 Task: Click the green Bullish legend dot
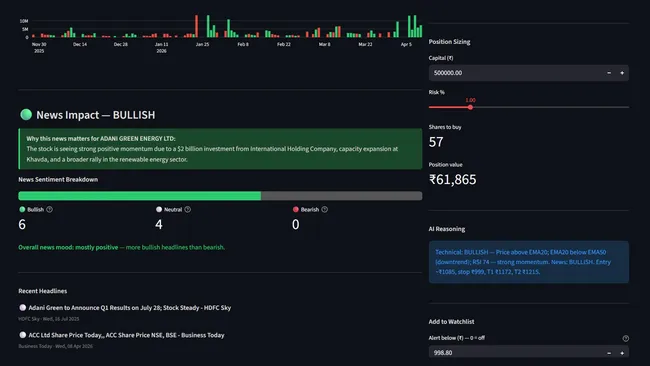[22, 210]
